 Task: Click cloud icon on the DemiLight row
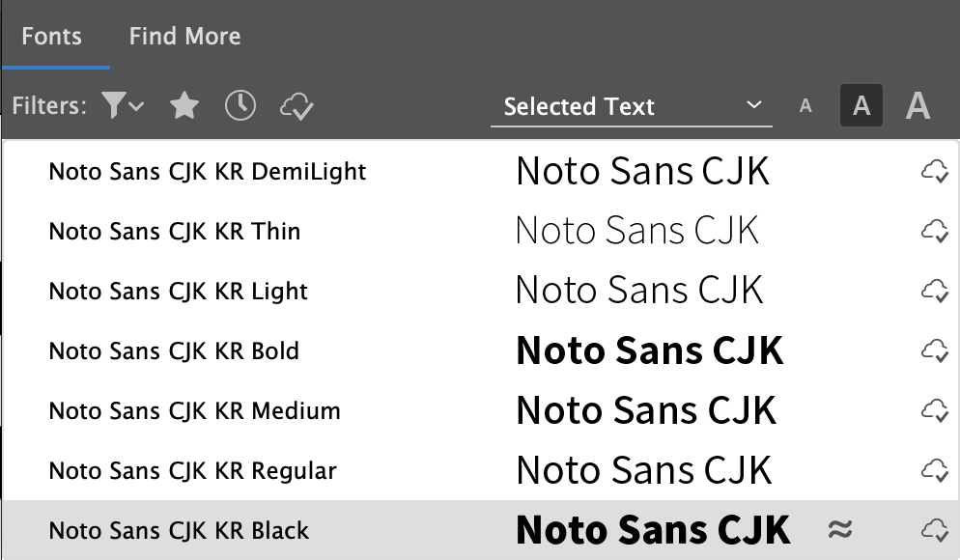pyautogui.click(x=935, y=171)
